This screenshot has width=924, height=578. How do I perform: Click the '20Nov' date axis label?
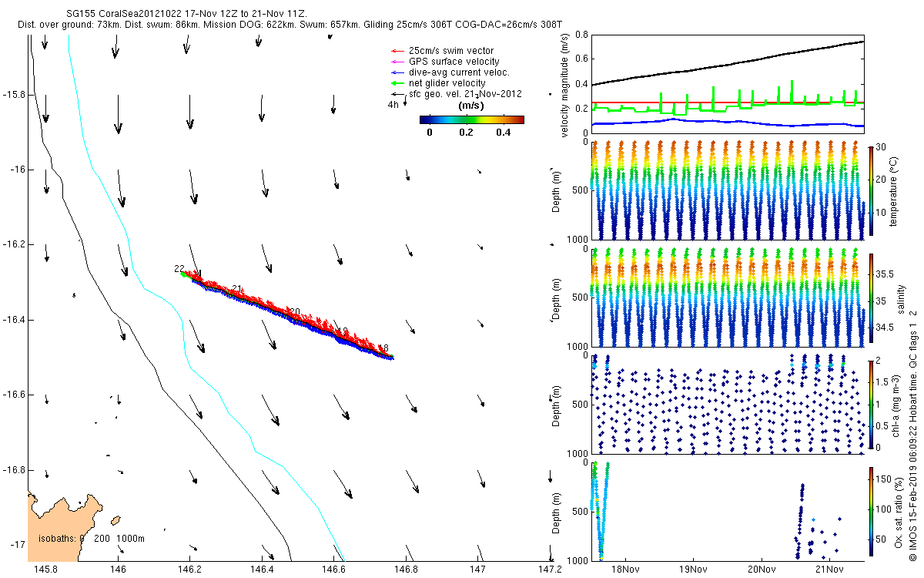[x=761, y=569]
